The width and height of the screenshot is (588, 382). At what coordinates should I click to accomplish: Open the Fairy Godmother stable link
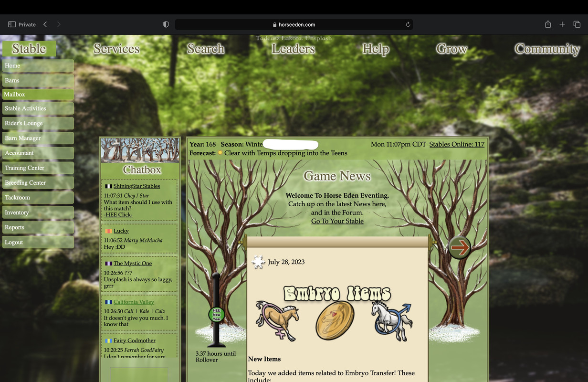pos(135,341)
